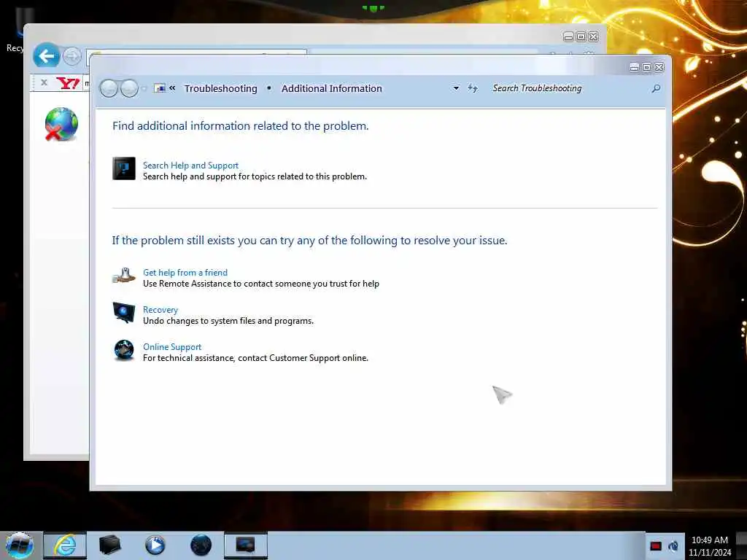Click the globe error icon in the browser page
This screenshot has height=560, width=747.
tap(61, 124)
